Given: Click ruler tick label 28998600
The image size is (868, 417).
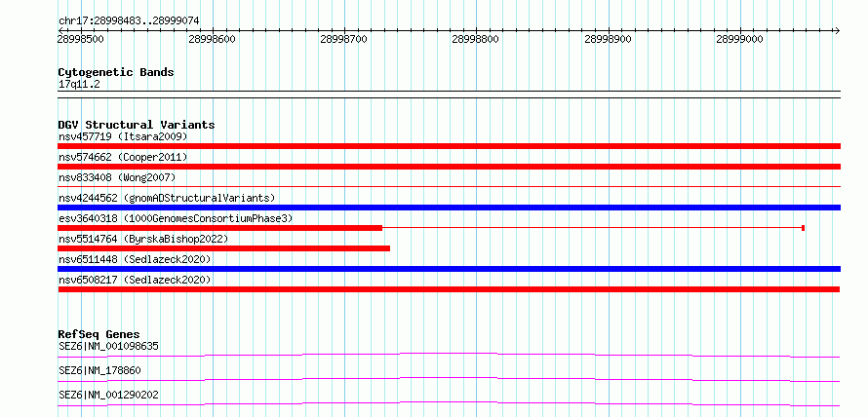Looking at the screenshot, I should pos(212,39).
